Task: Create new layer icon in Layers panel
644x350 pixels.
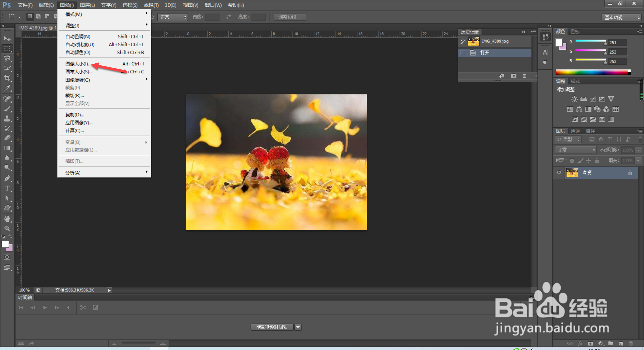Action: (621, 343)
